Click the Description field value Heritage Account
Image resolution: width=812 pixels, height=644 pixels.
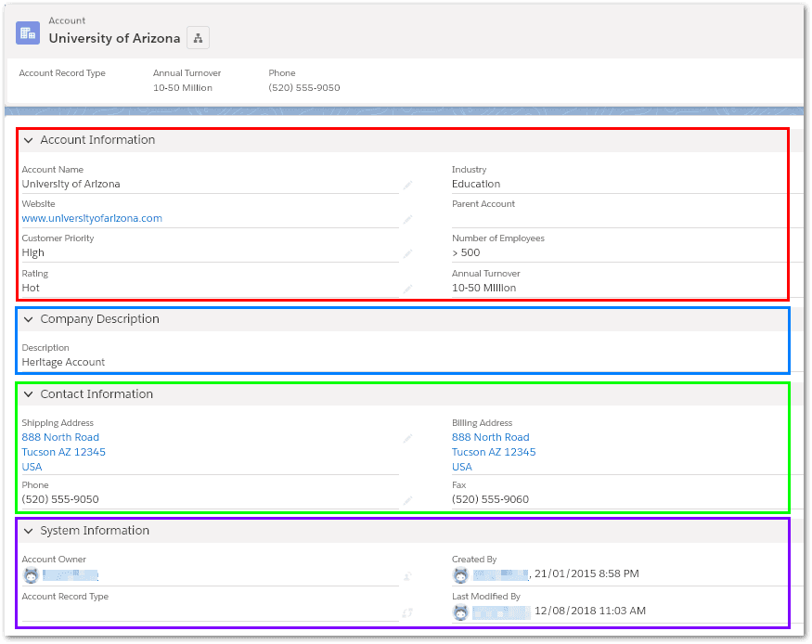(63, 362)
